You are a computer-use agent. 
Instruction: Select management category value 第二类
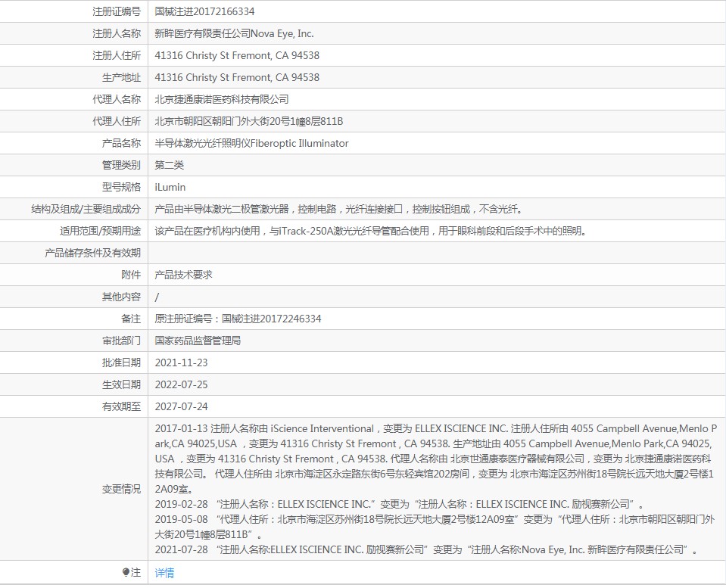click(x=170, y=165)
